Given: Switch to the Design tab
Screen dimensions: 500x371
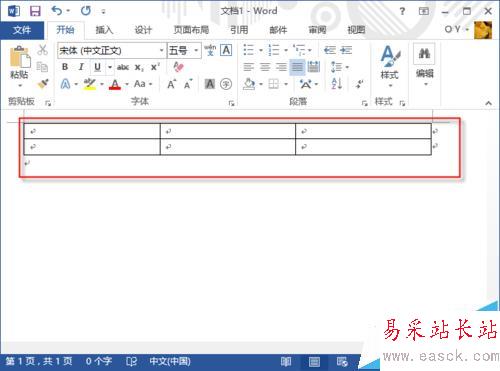Looking at the screenshot, I should pyautogui.click(x=143, y=30).
